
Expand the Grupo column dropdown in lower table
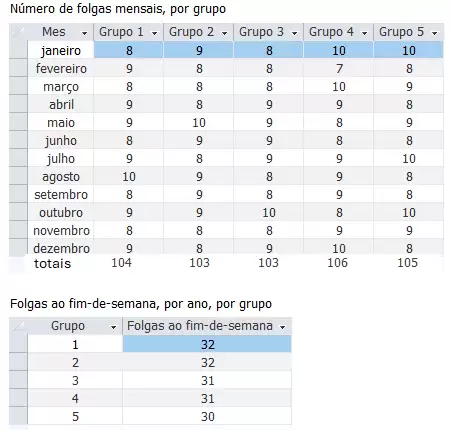(113, 327)
